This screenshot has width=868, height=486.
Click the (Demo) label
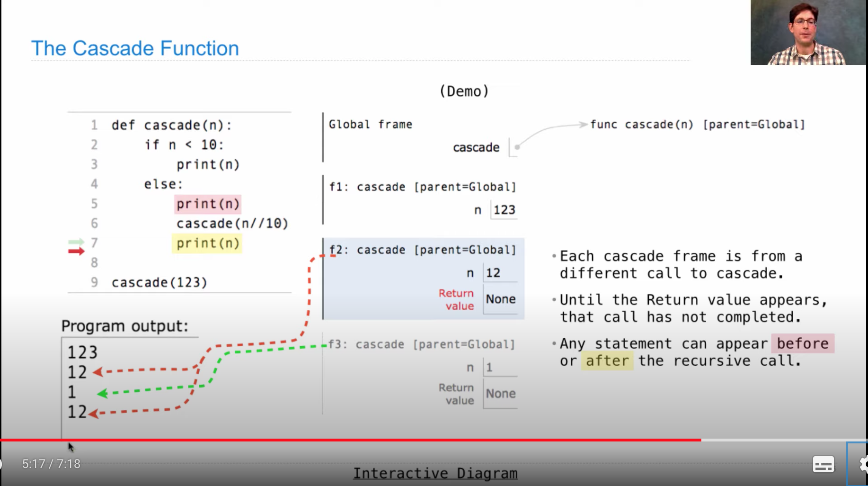pyautogui.click(x=464, y=91)
